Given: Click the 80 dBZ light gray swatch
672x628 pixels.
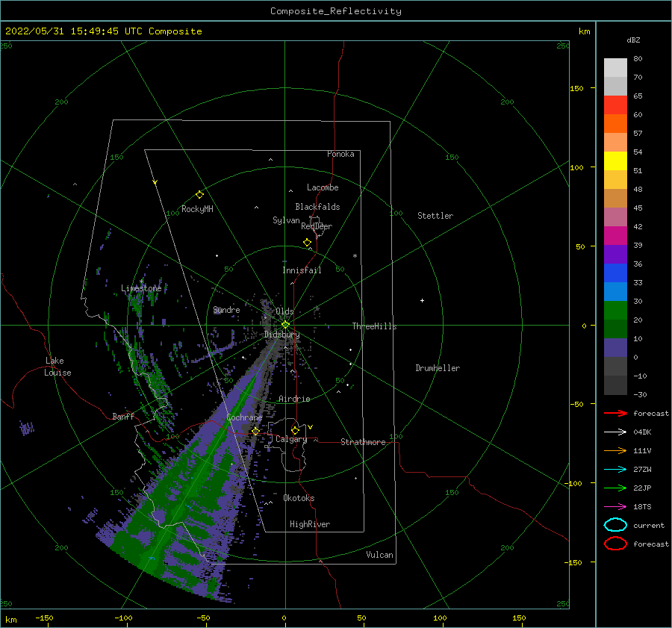Looking at the screenshot, I should (615, 68).
